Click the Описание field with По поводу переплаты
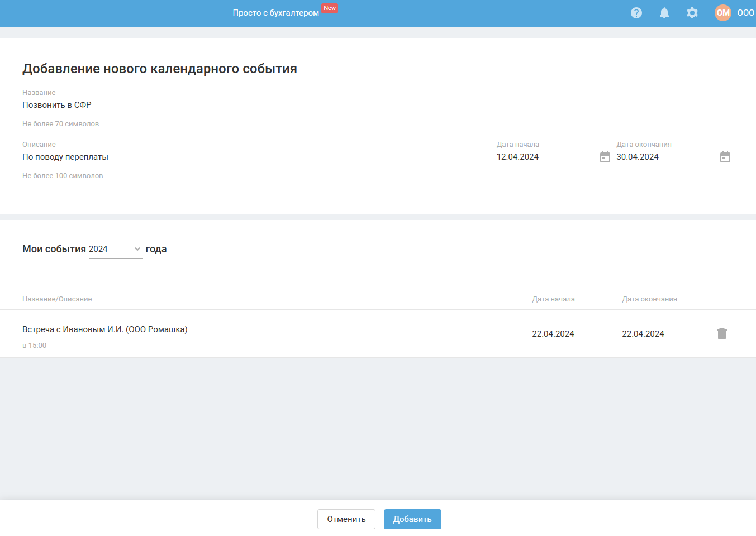The image size is (756, 536). pos(256,157)
